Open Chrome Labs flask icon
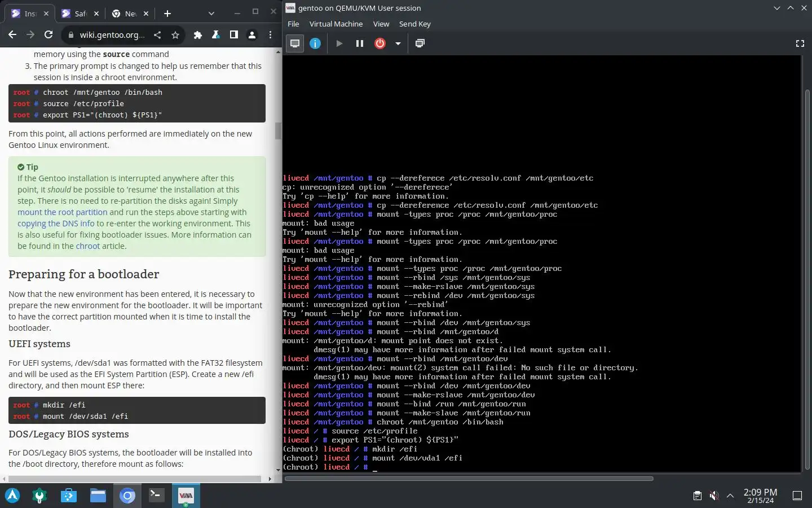Image resolution: width=812 pixels, height=508 pixels. pyautogui.click(x=215, y=35)
